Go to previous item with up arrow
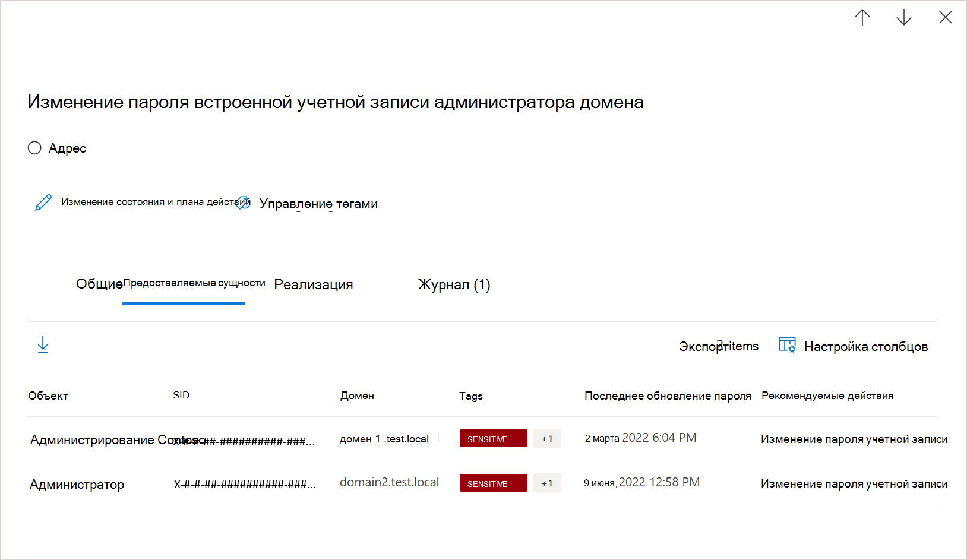The image size is (967, 560). 862,17
